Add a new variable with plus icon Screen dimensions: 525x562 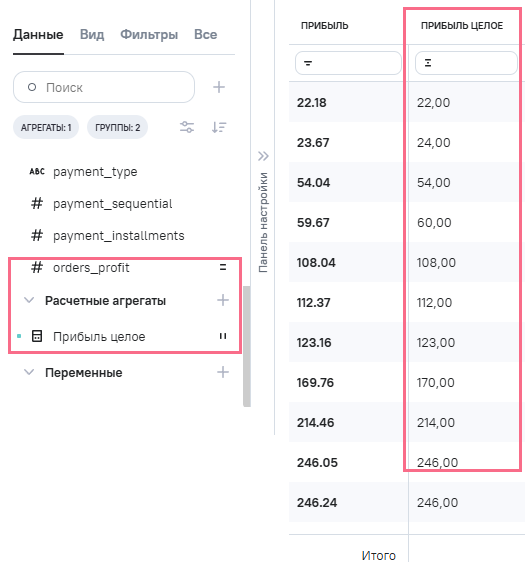(223, 372)
